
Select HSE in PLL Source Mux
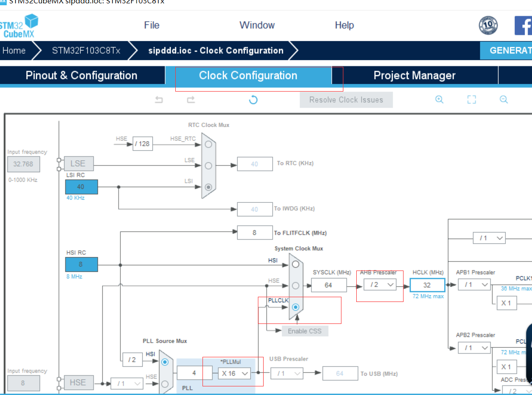click(165, 384)
